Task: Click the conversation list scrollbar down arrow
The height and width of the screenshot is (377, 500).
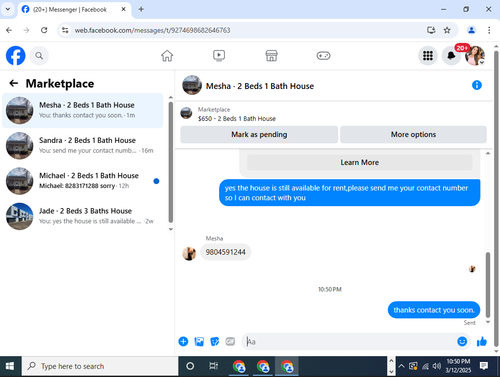Action: [171, 229]
